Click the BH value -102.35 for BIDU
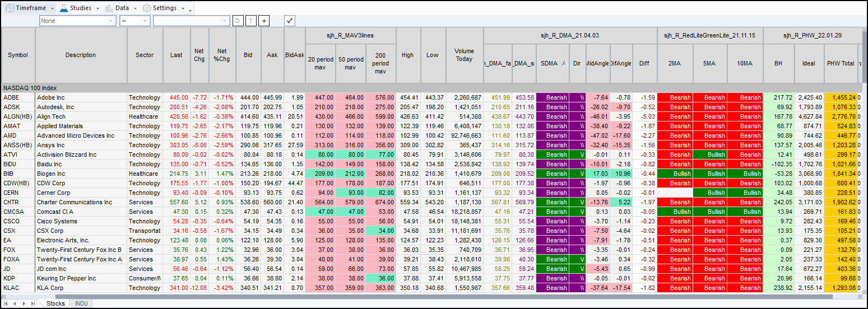The width and height of the screenshot is (868, 309). (778, 164)
